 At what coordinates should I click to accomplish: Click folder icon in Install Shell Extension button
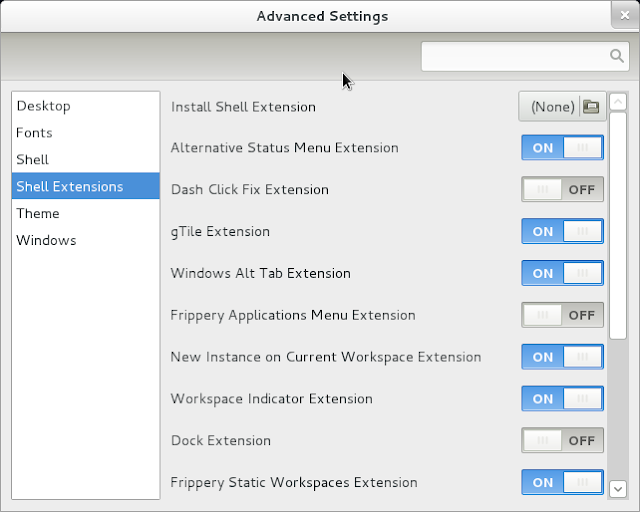590,107
